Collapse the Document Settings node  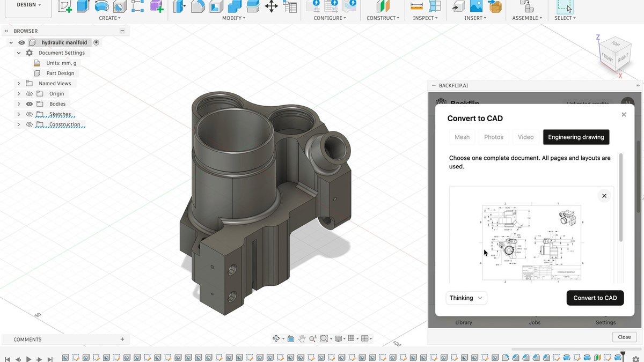pyautogui.click(x=19, y=53)
